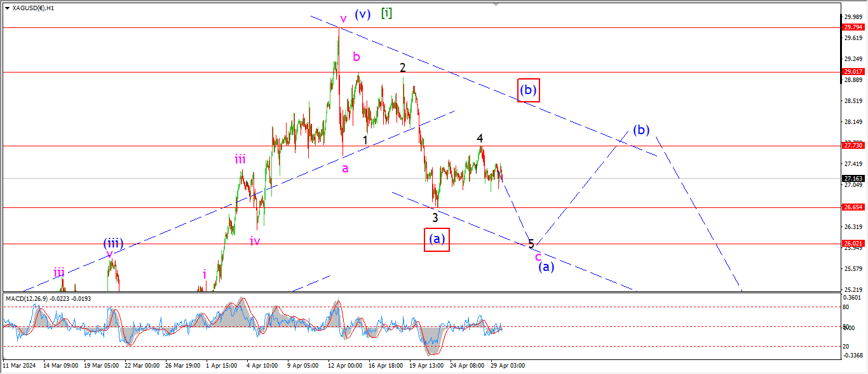
Task: Select the red boxed (a) wave label
Action: pos(437,239)
